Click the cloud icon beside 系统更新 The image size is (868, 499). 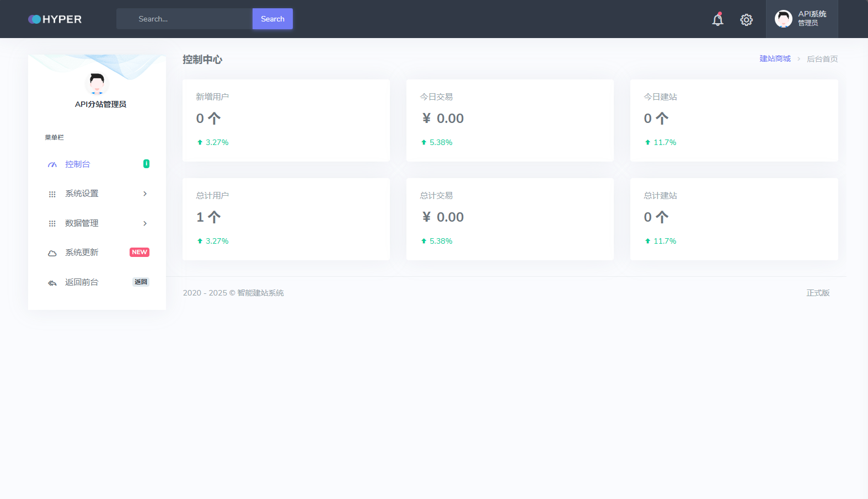(x=52, y=253)
